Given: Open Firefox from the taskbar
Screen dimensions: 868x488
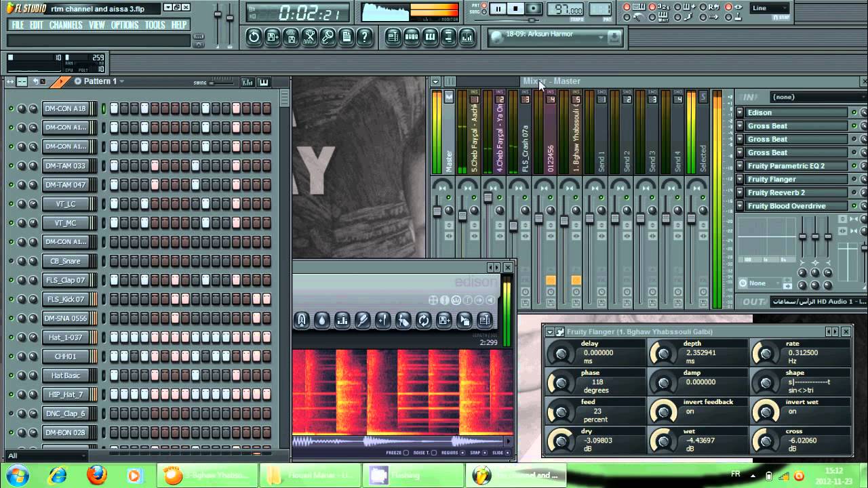Looking at the screenshot, I should click(97, 475).
